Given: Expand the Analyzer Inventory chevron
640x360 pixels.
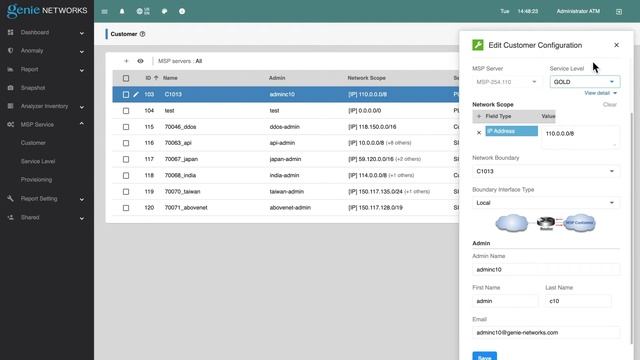Looking at the screenshot, I should click(82, 107).
